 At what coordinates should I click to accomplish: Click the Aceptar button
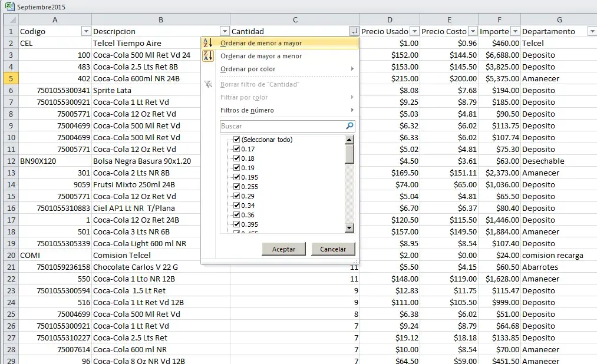[x=283, y=249]
